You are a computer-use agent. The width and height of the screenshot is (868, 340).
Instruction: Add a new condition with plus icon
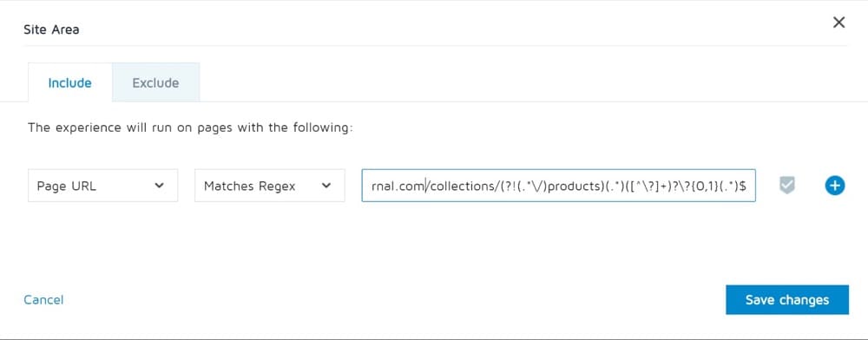click(x=834, y=186)
